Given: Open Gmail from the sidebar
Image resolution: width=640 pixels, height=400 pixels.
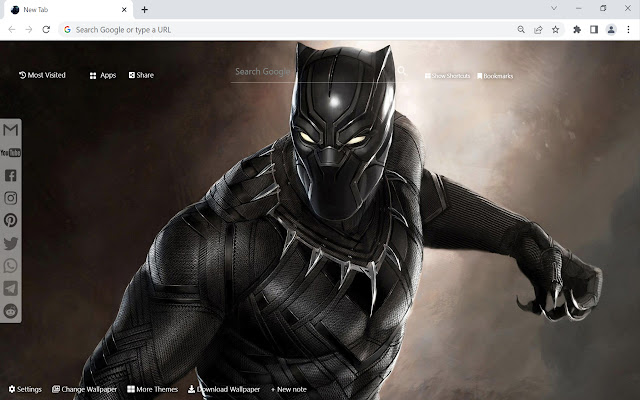Looking at the screenshot, I should (x=11, y=130).
